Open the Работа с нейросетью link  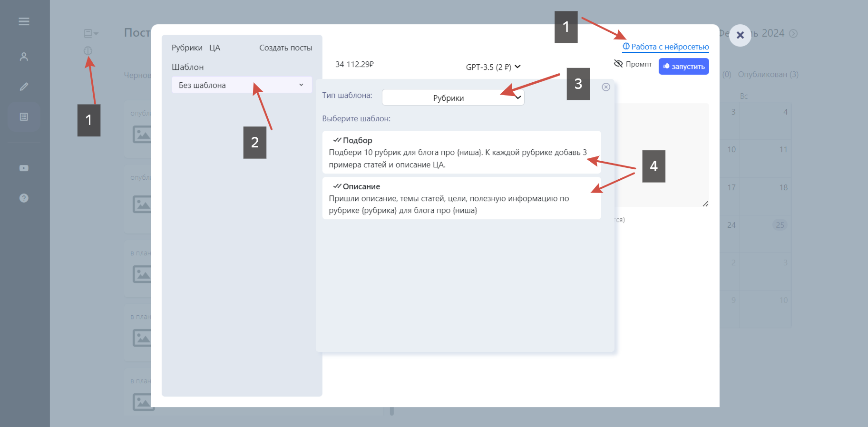(666, 47)
